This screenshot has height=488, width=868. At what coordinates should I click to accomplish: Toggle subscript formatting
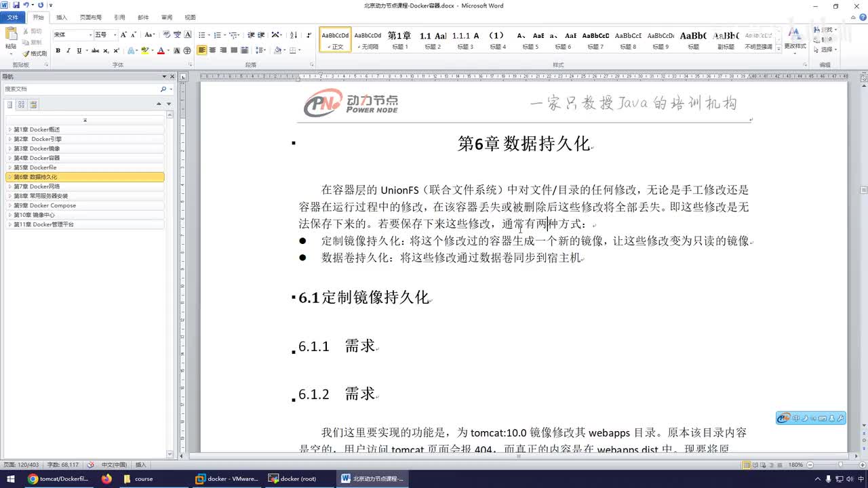pyautogui.click(x=106, y=51)
